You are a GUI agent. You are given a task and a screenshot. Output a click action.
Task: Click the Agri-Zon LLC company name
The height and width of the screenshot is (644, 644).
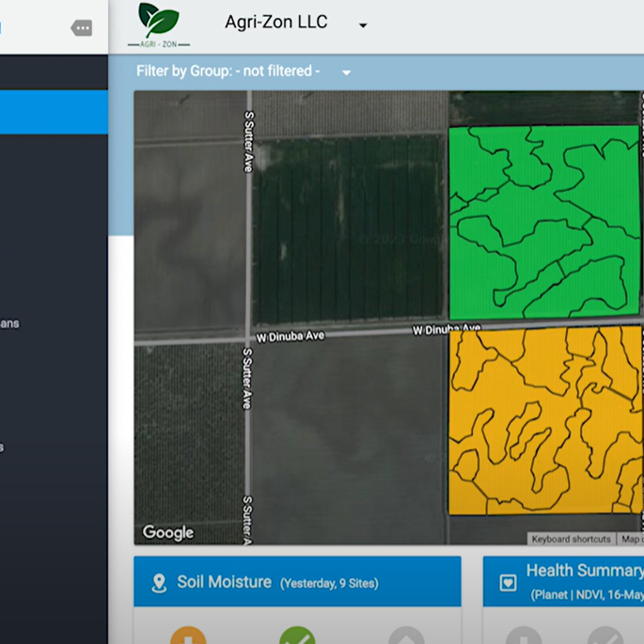point(276,22)
